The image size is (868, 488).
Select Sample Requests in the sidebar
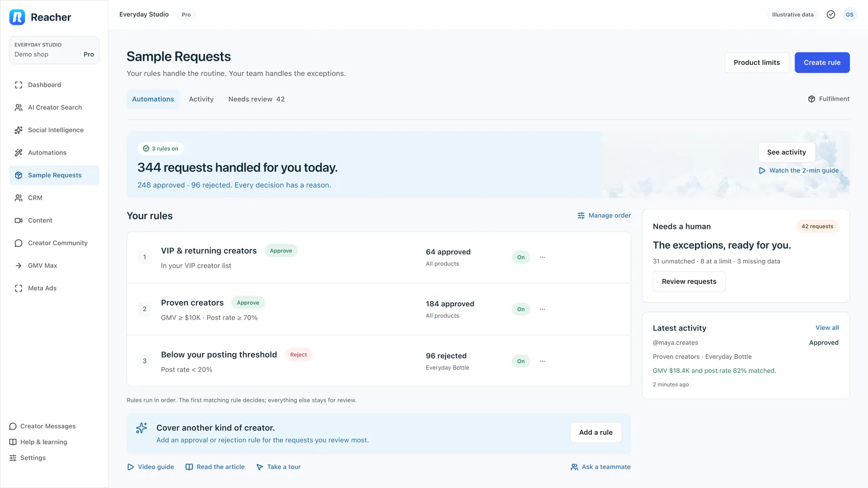pos(54,175)
